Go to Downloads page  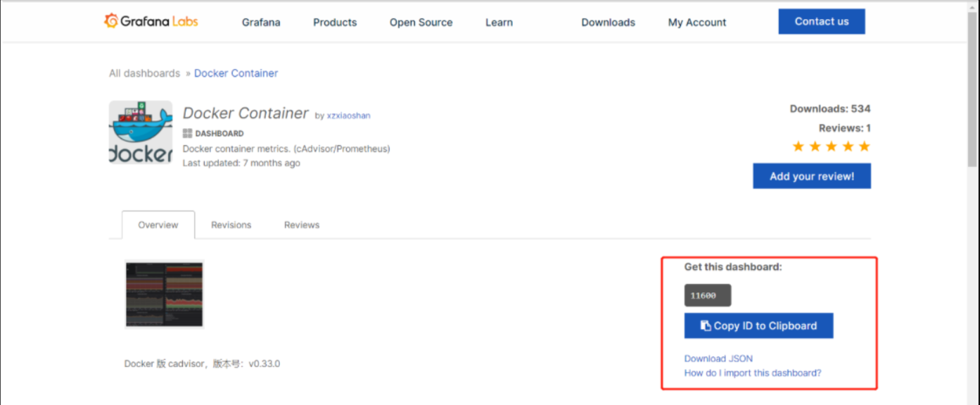point(609,23)
